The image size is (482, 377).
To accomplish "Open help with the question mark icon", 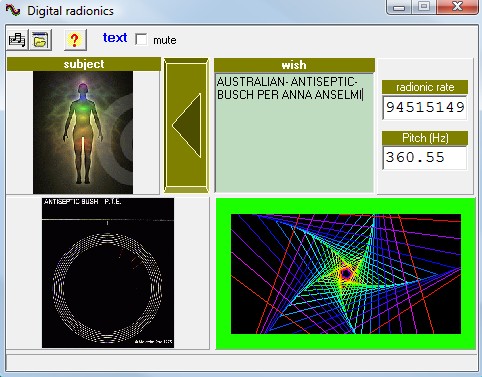I will point(75,40).
